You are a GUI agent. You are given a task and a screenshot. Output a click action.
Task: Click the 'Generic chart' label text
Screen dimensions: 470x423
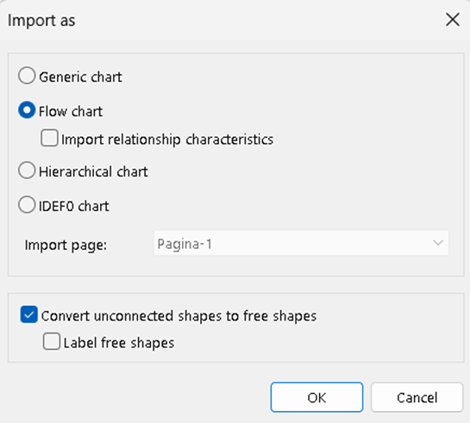click(x=80, y=77)
